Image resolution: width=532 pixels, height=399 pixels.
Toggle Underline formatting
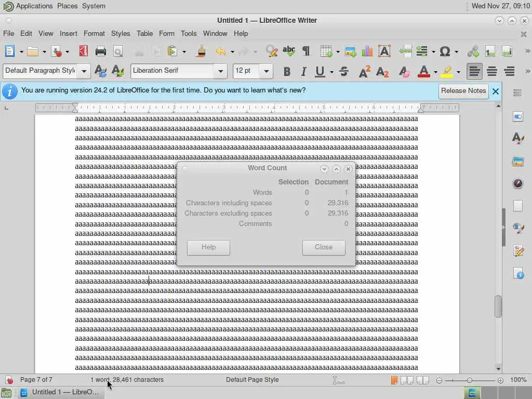point(320,72)
